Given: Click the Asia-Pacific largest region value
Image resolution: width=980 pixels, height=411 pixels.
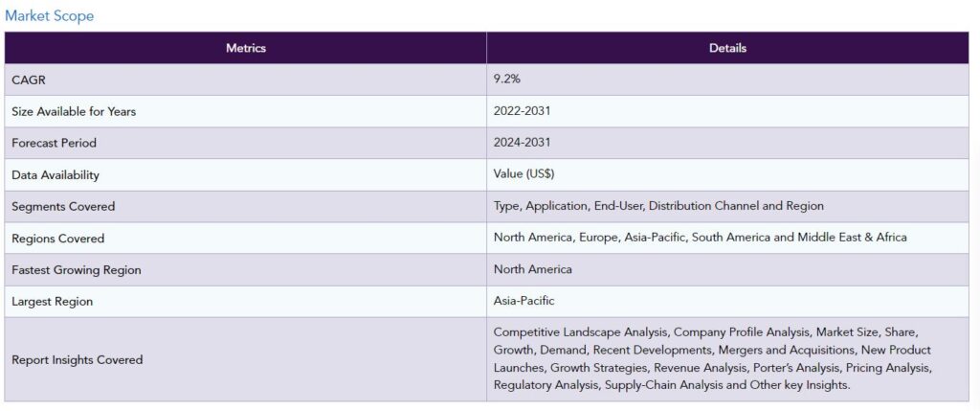Looking at the screenshot, I should coord(523,301).
